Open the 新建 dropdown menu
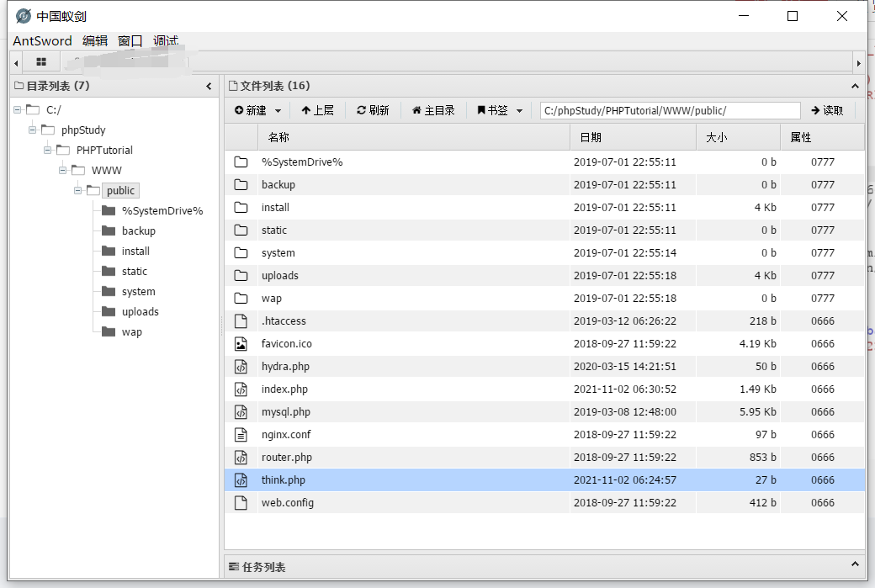Image resolution: width=875 pixels, height=588 pixels. (257, 110)
